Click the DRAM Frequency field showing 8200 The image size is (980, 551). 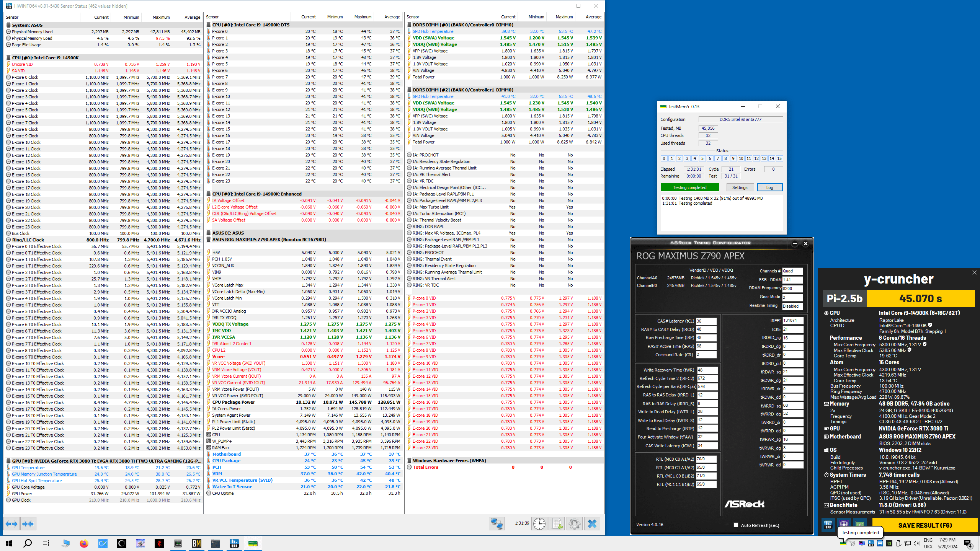[x=792, y=289]
